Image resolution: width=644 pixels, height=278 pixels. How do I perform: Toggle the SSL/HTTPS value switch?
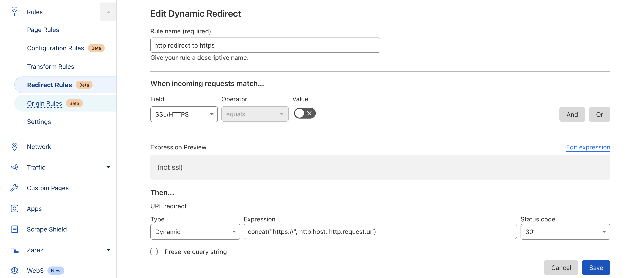305,113
